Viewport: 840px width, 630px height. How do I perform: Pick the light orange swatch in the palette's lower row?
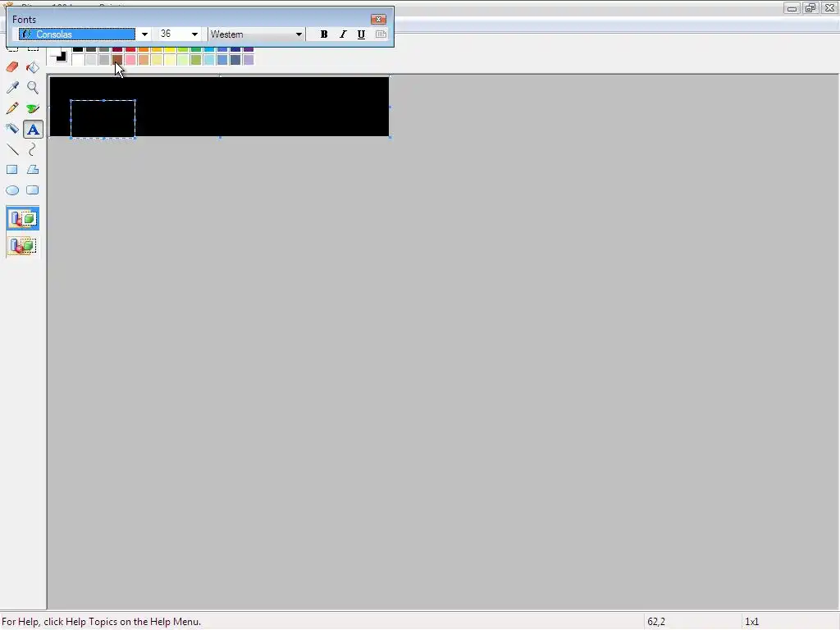[143, 60]
